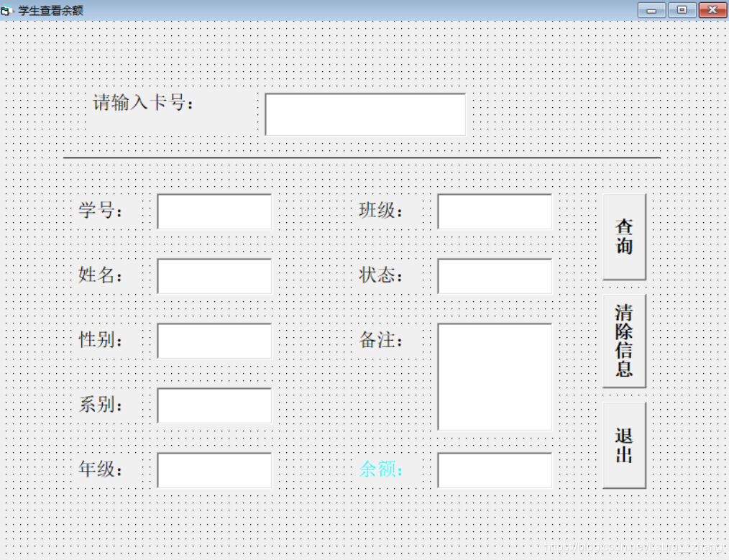Click the 状态 status text box
The height and width of the screenshot is (560, 729).
pyautogui.click(x=493, y=275)
